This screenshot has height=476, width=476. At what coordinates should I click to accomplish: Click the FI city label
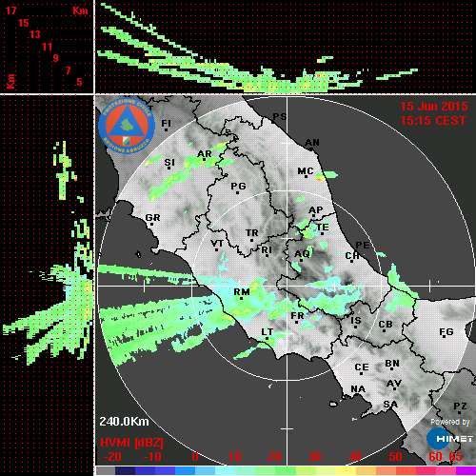pos(166,123)
